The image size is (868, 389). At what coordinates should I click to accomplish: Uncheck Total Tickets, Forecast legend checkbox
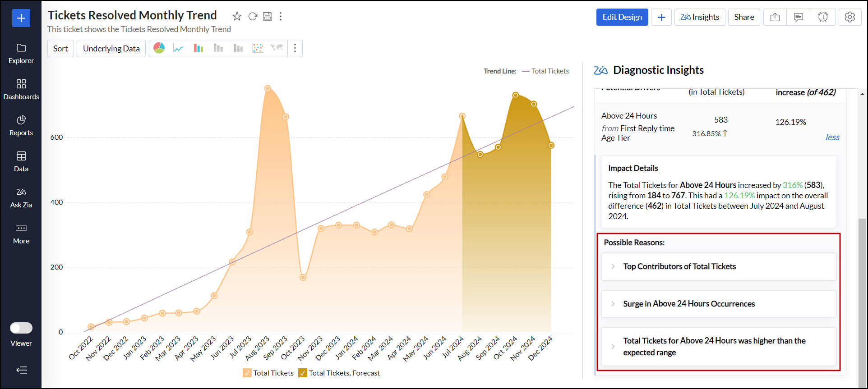tap(303, 373)
